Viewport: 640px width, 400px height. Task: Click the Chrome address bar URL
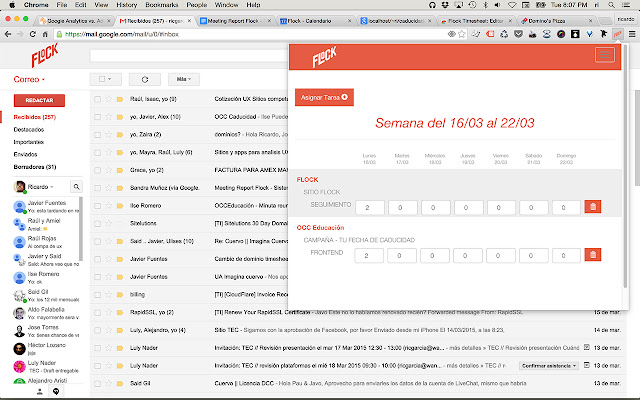click(122, 34)
